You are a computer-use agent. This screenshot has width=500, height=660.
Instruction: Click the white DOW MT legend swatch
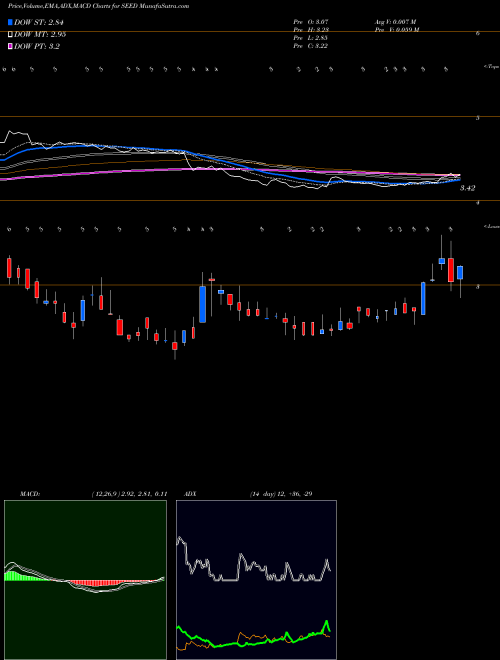(10, 34)
